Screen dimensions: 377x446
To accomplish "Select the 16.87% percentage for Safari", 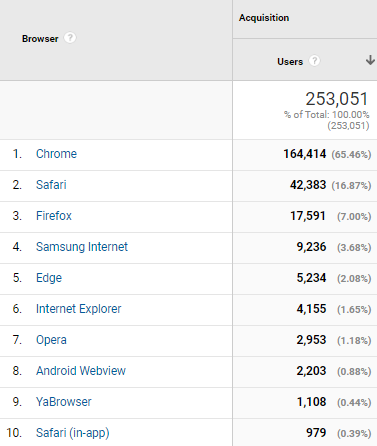I will (x=351, y=185).
